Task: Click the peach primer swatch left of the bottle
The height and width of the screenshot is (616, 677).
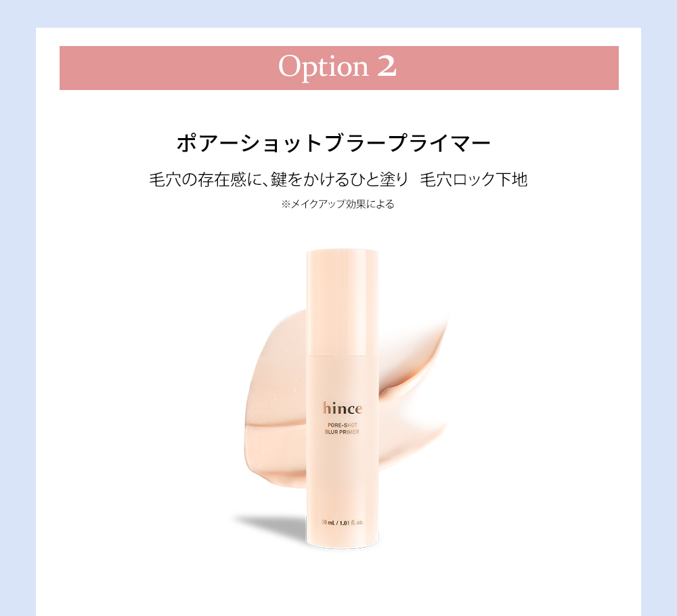Action: coord(276,389)
